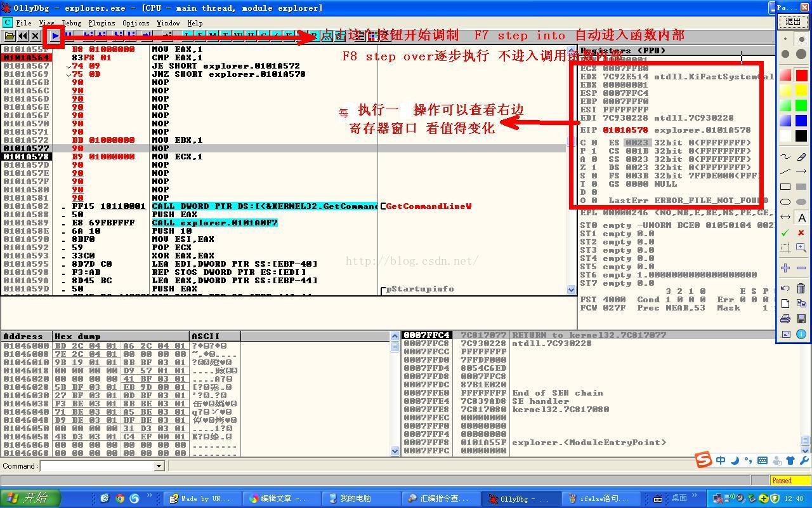
Task: Click the undo arrow icon
Action: coord(785,288)
